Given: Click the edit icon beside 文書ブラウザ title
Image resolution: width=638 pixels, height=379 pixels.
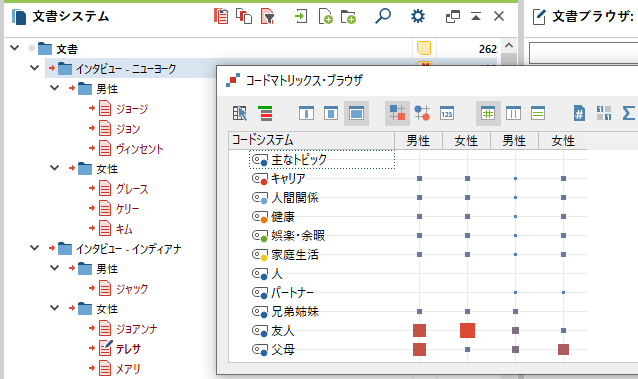Looking at the screenshot, I should pyautogui.click(x=539, y=17).
